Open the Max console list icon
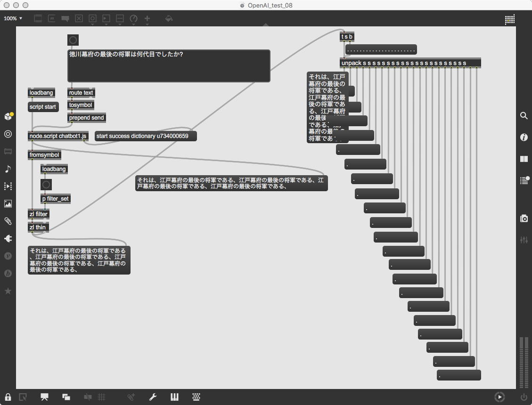532x405 pixels. 524,180
